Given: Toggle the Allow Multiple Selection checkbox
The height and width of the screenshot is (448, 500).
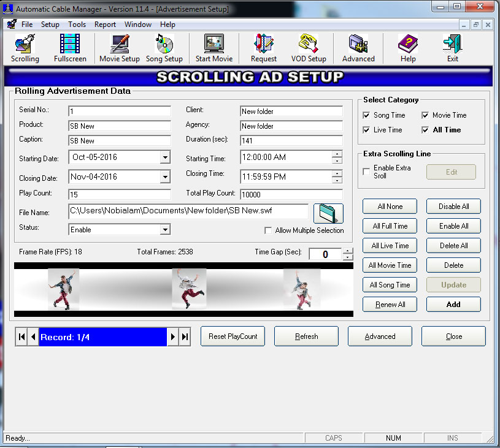Looking at the screenshot, I should click(x=268, y=230).
